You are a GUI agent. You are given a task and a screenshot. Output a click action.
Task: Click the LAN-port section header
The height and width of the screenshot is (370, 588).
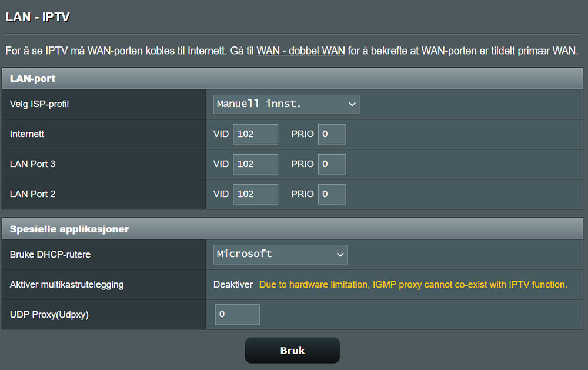pyautogui.click(x=33, y=78)
